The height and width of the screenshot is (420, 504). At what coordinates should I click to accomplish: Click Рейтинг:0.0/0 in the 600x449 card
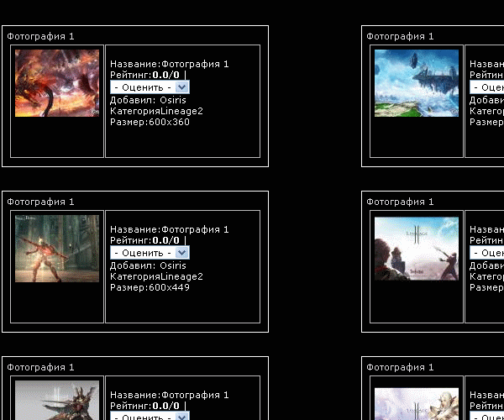144,240
